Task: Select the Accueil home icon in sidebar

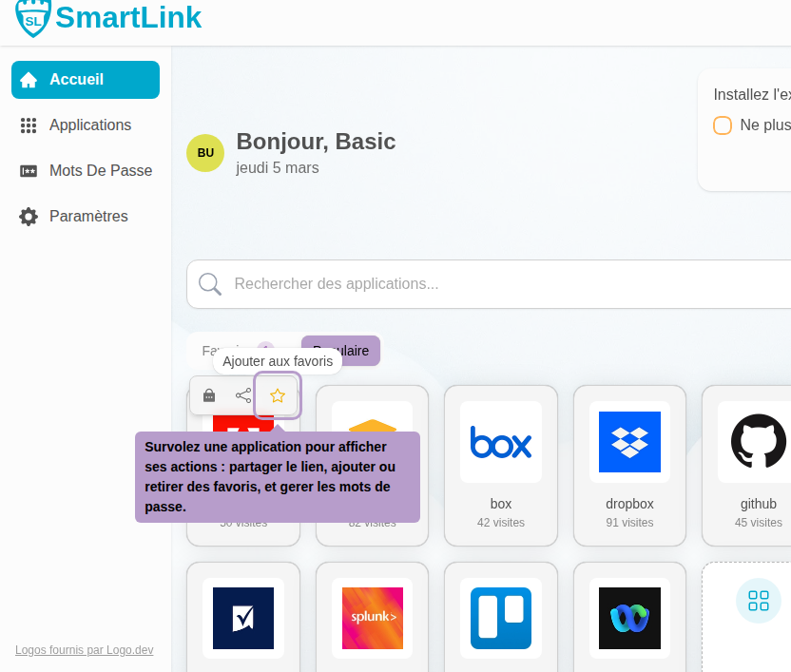Action: click(x=27, y=80)
